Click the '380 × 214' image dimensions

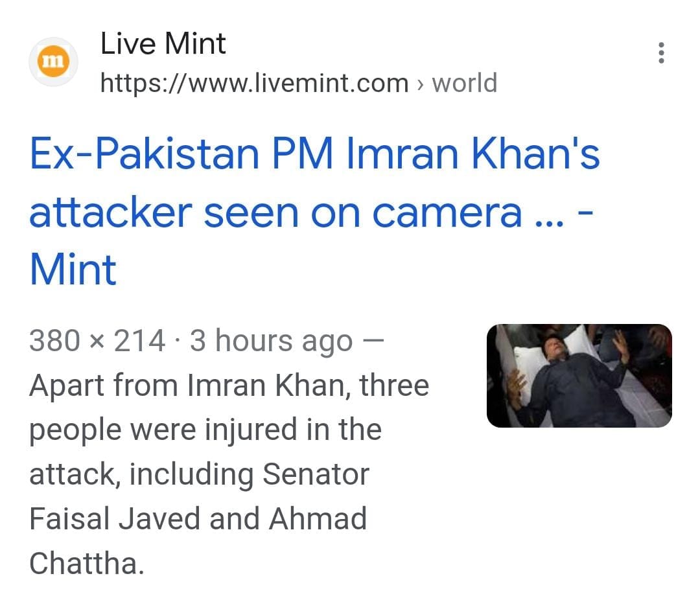[x=97, y=341]
